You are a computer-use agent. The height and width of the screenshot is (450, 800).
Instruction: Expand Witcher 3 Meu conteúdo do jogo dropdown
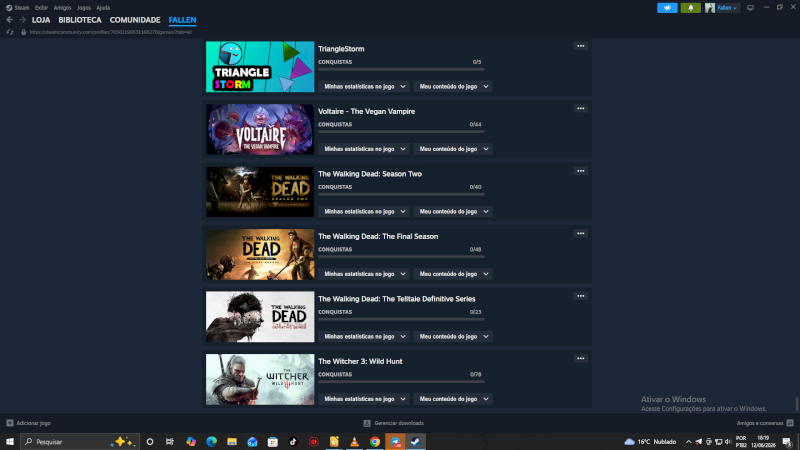[453, 399]
